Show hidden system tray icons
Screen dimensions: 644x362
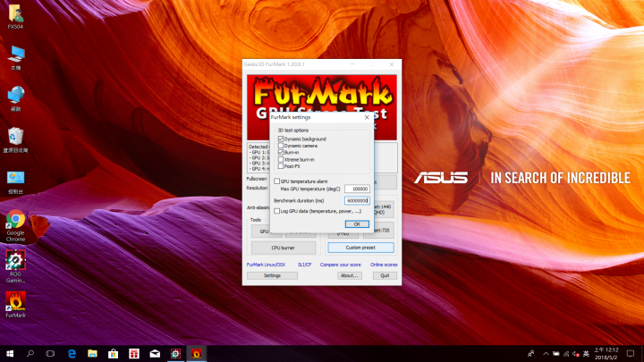[x=546, y=354]
